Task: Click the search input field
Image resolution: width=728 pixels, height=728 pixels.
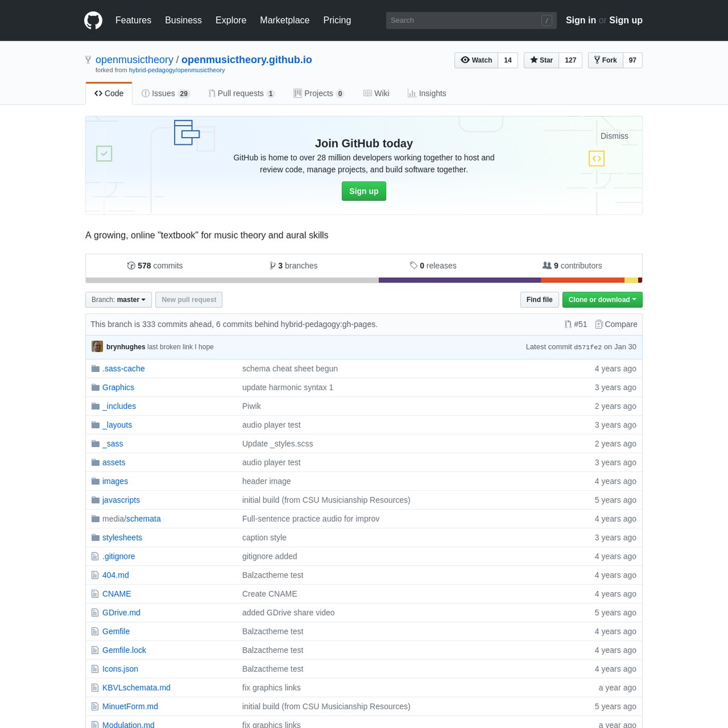Action: click(x=471, y=20)
